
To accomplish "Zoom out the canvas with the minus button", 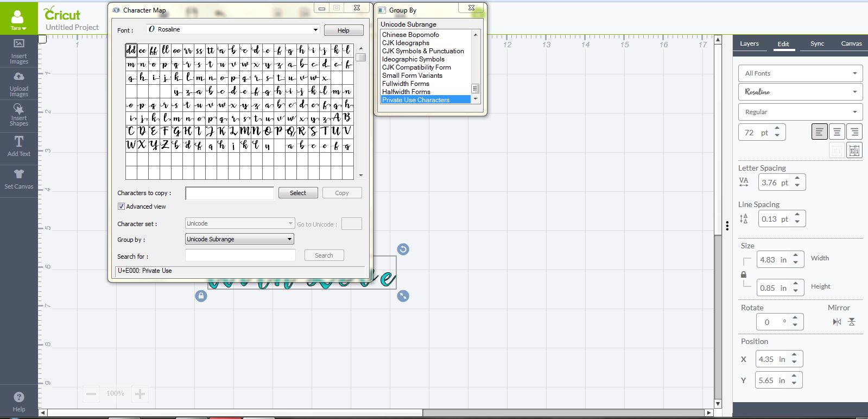I will [x=91, y=394].
